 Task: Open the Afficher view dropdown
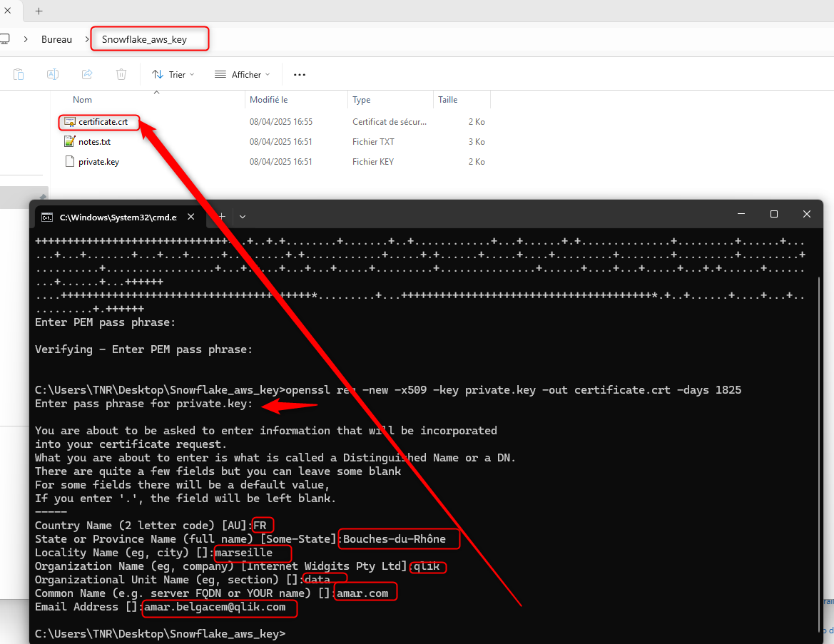click(x=242, y=74)
